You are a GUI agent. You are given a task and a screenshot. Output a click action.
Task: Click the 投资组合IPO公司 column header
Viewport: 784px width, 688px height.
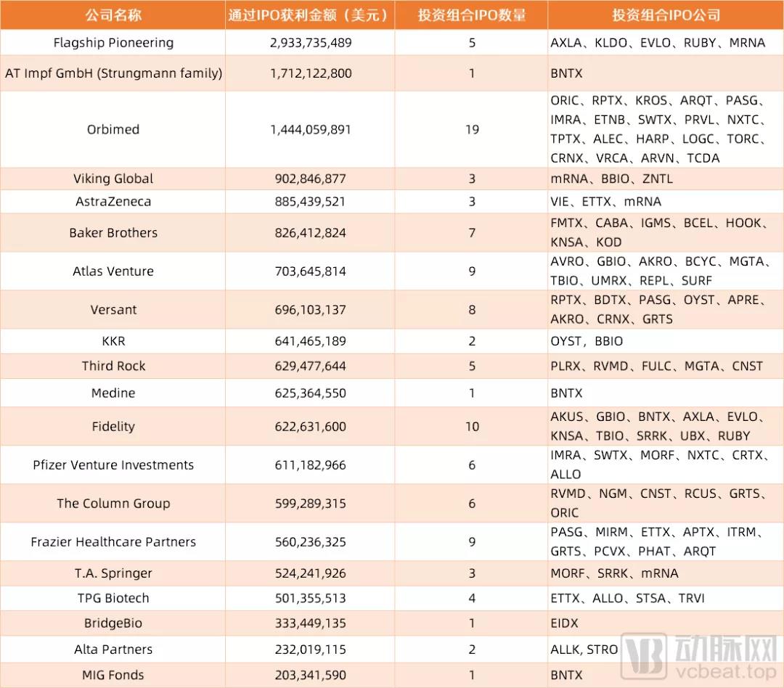pos(666,15)
